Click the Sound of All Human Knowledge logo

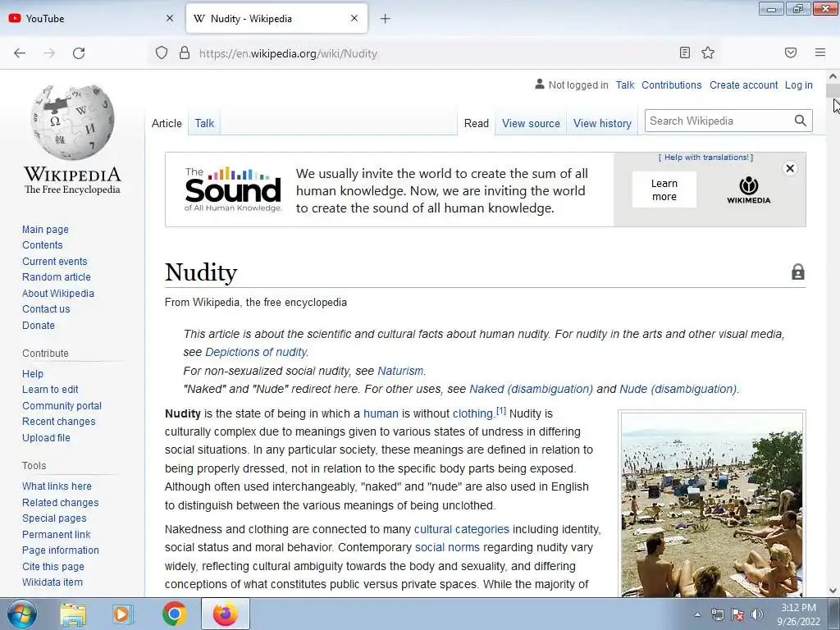point(233,189)
